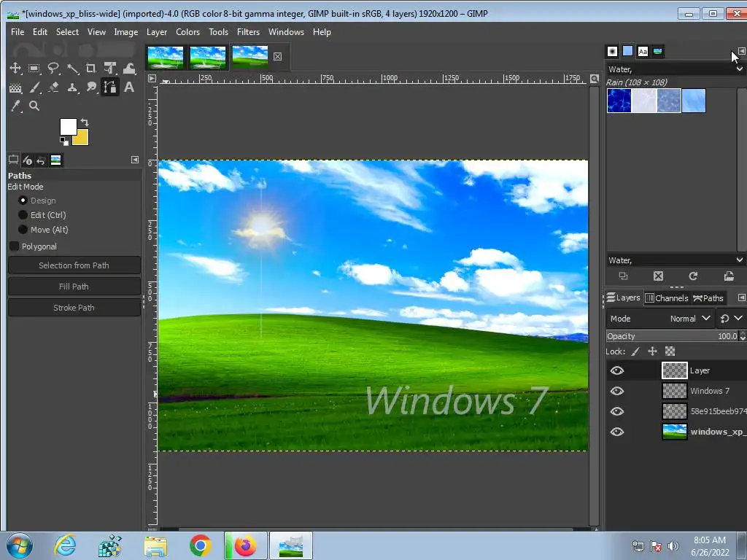The height and width of the screenshot is (560, 747).
Task: Select the Paintbrush tool
Action: [34, 87]
